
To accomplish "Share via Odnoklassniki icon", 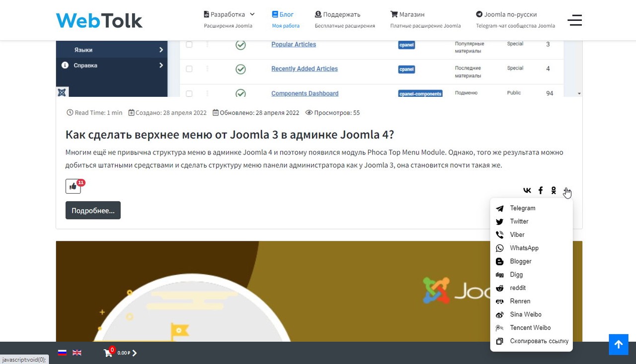I will pyautogui.click(x=554, y=190).
